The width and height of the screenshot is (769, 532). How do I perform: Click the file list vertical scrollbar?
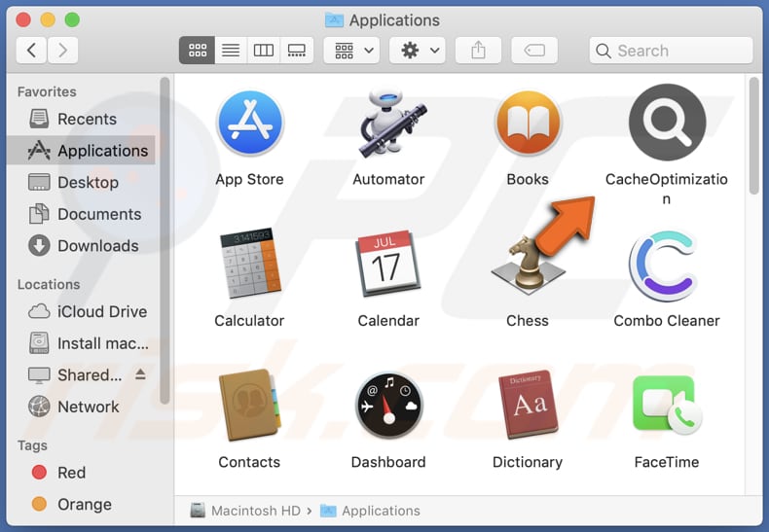tap(753, 136)
